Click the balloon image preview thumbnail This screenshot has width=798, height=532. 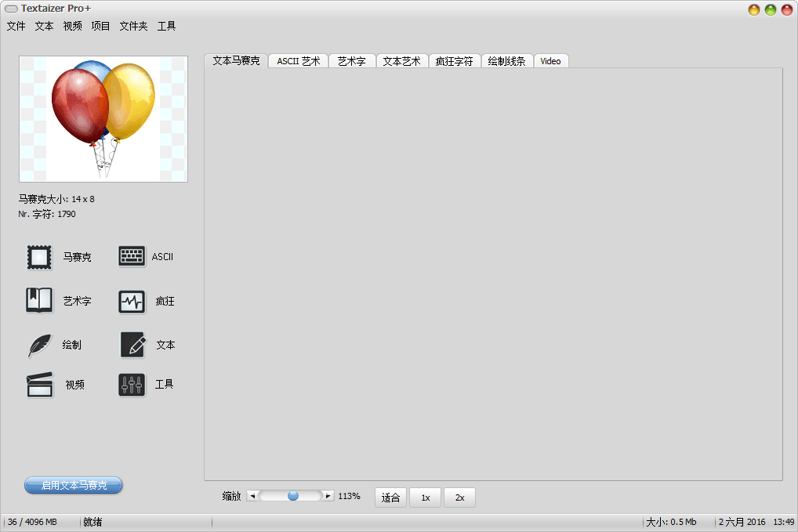point(103,119)
